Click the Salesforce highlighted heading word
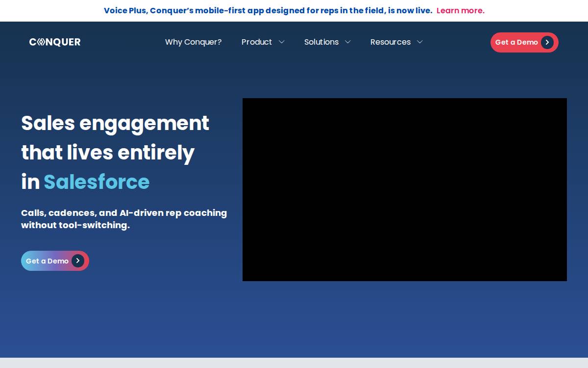 [97, 182]
